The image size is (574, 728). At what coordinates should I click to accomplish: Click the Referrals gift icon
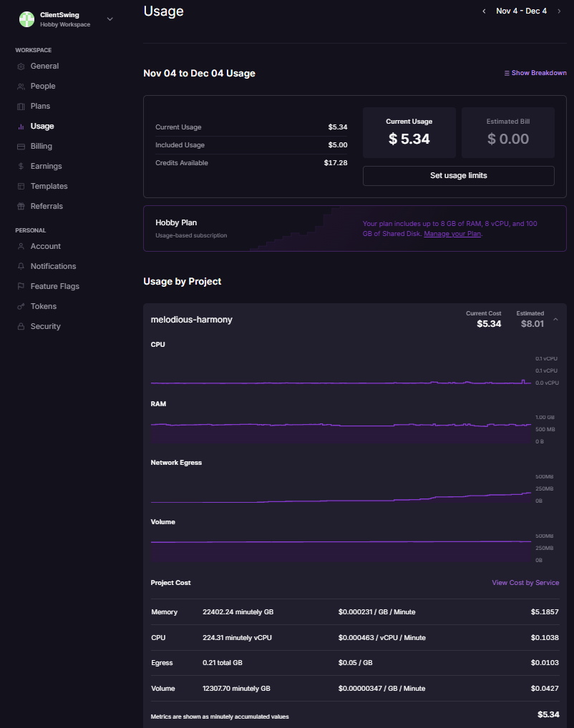pos(21,207)
